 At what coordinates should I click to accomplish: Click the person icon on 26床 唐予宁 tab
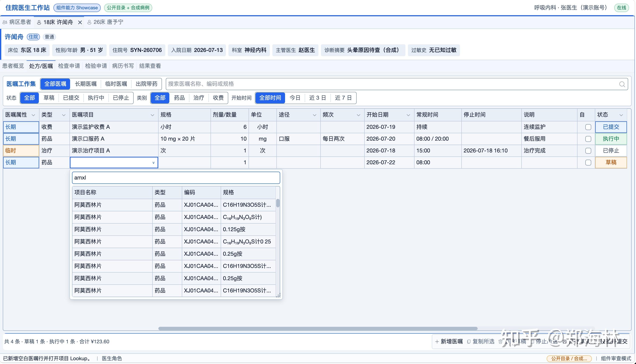[x=89, y=23]
